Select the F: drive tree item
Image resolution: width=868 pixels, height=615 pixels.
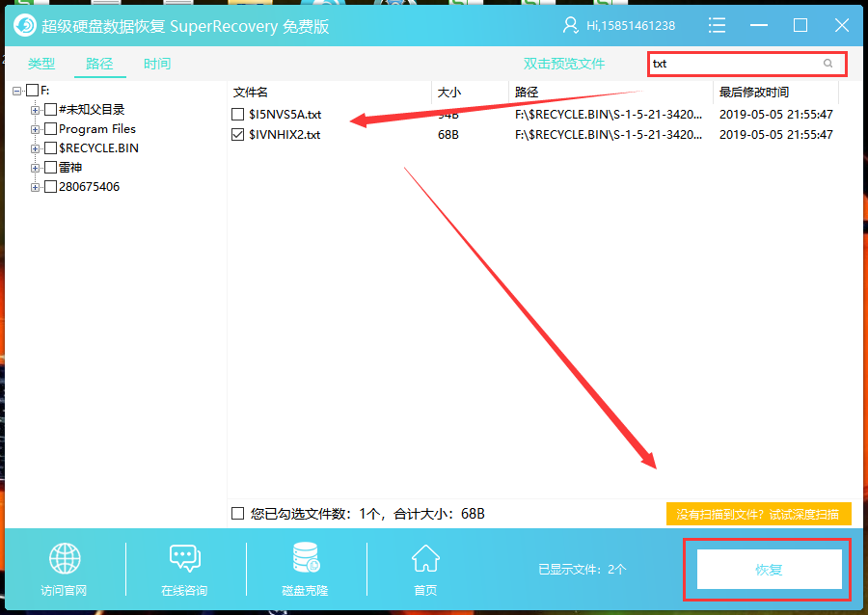click(x=44, y=91)
